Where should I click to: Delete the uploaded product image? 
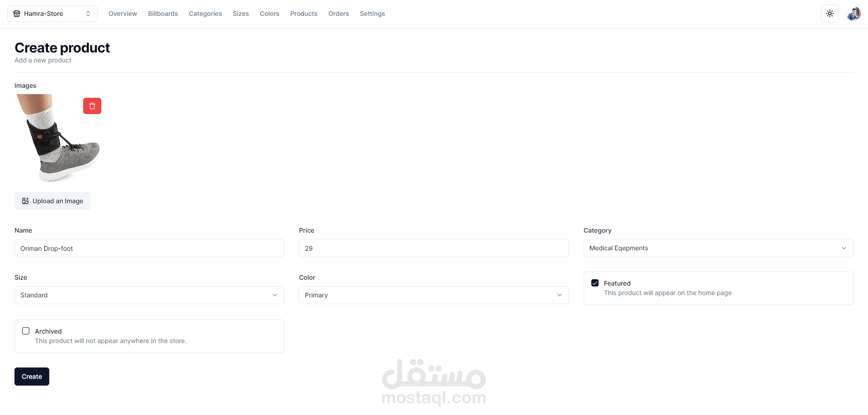pos(92,106)
